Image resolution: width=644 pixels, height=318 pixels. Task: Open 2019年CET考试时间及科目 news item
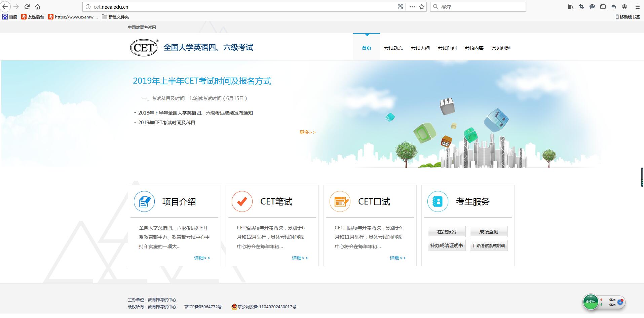click(x=167, y=123)
